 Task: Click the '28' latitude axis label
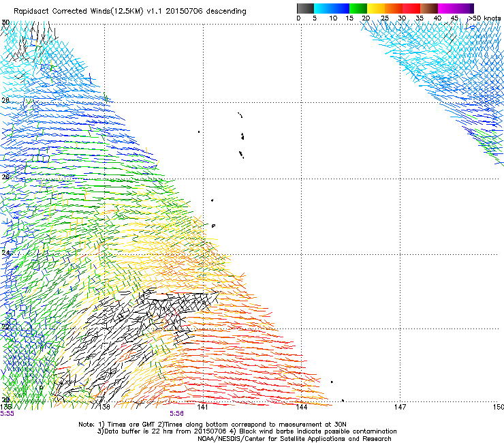5,100
